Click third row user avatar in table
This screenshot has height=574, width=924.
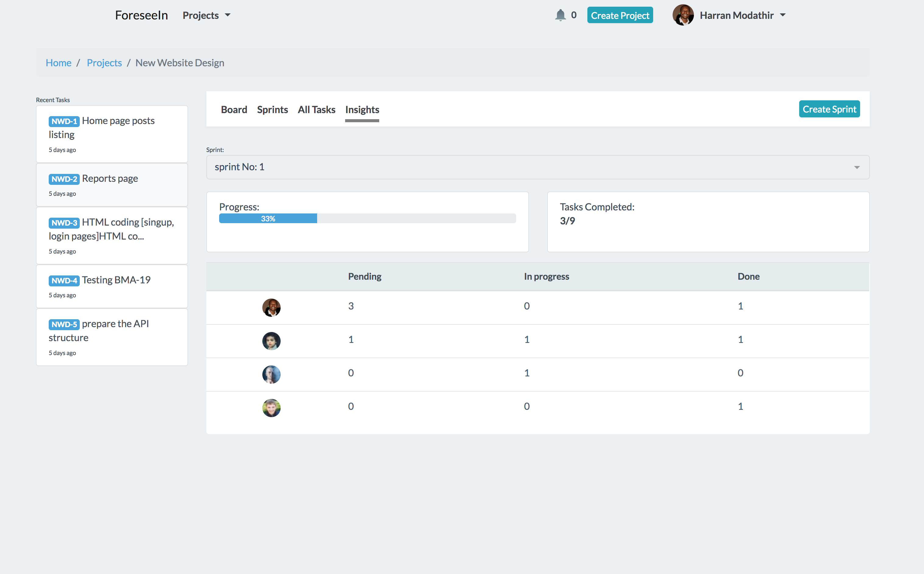[271, 374]
